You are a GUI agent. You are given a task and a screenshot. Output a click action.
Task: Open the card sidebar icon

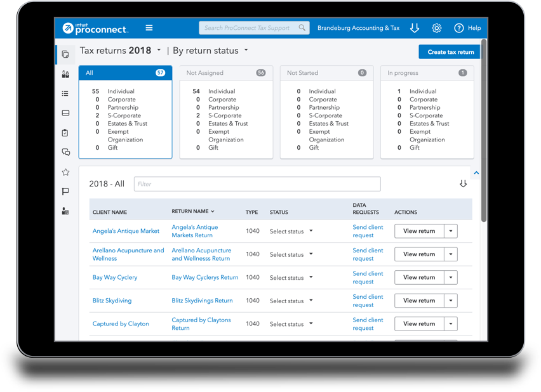[65, 113]
